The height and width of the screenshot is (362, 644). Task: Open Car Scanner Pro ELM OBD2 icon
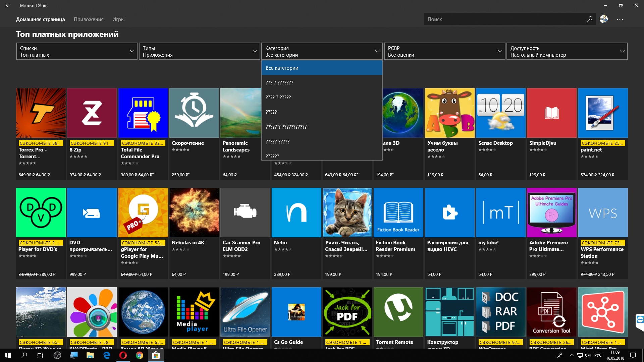245,213
